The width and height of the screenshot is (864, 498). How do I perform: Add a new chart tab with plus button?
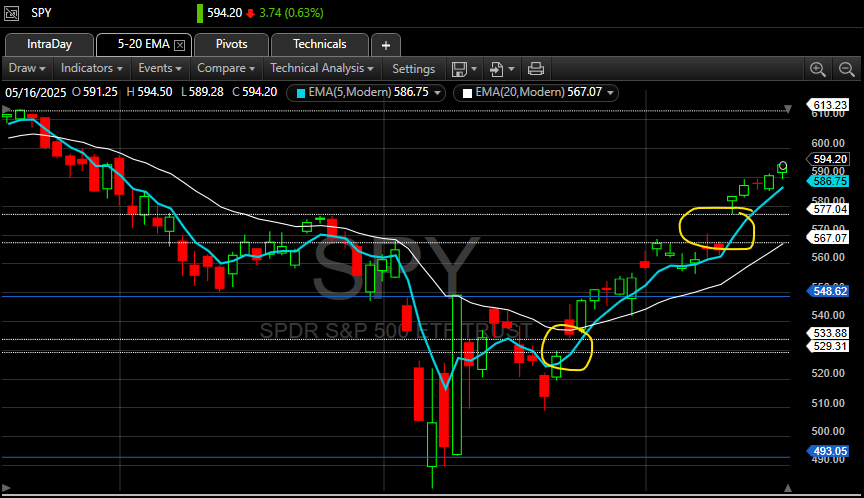(386, 45)
